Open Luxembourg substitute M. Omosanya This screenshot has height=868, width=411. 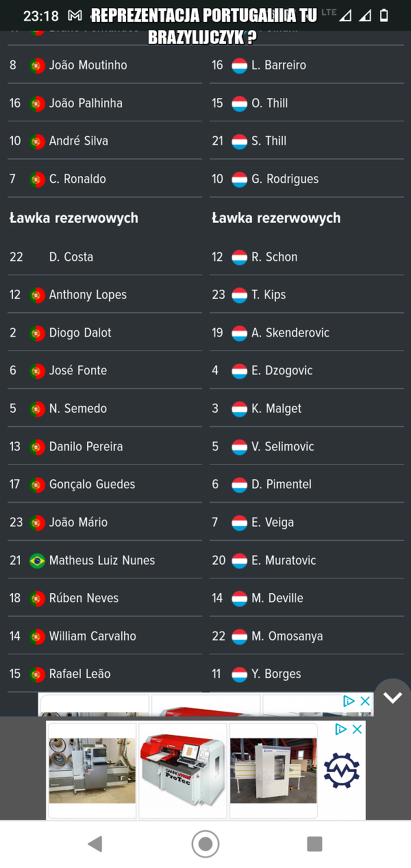click(x=287, y=636)
